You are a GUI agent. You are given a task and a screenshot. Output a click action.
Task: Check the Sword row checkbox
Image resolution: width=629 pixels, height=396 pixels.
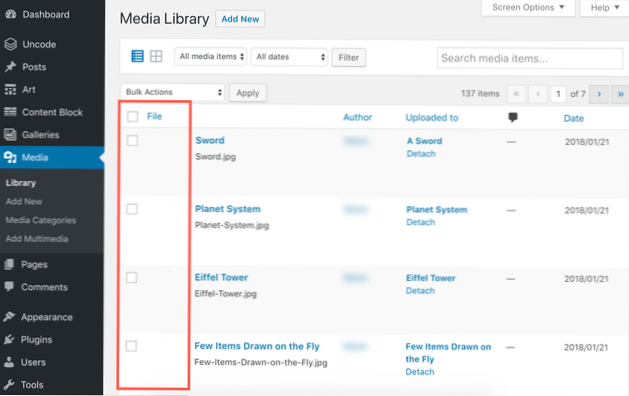132,140
